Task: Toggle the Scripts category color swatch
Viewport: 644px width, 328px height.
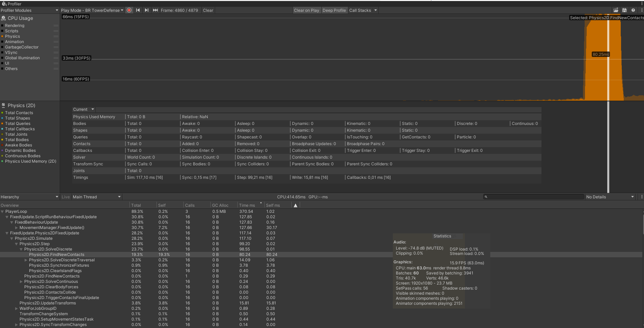Action: tap(2, 31)
